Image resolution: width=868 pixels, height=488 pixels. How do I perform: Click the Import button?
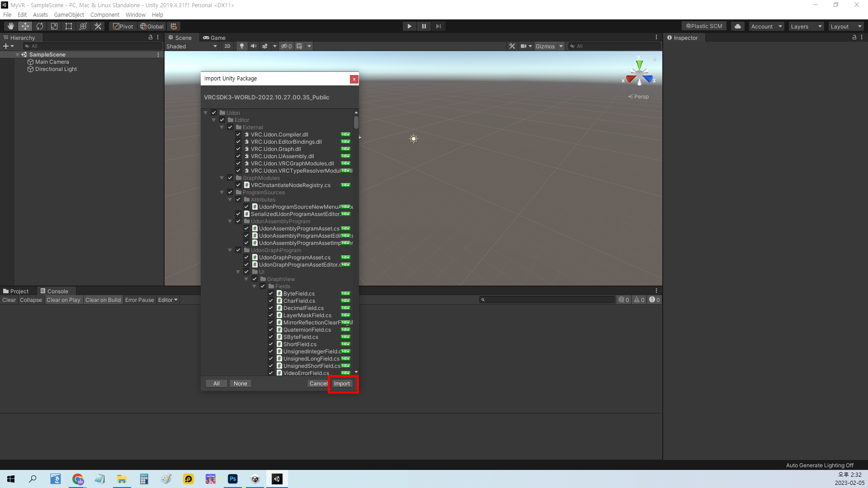click(x=342, y=384)
